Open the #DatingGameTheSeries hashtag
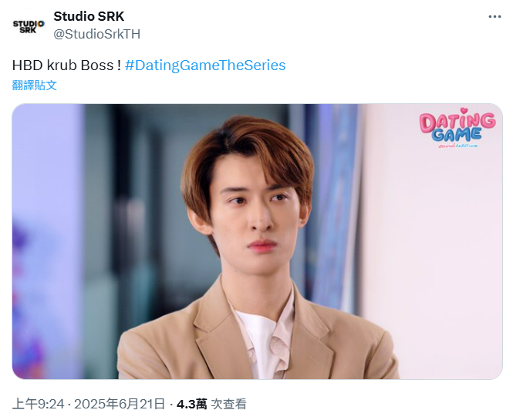Screen dimensions: 513x420 pos(205,65)
